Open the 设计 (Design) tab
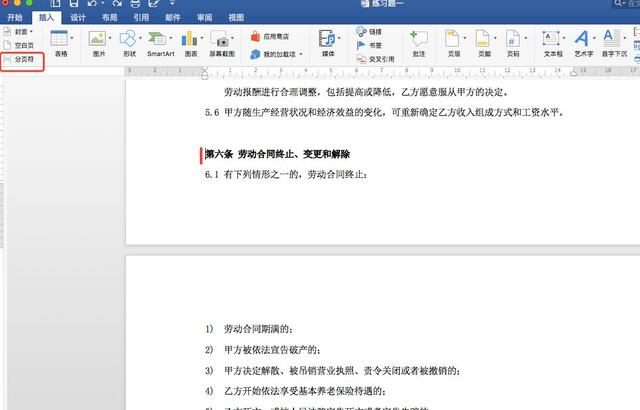Image resolution: width=640 pixels, height=410 pixels. pyautogui.click(x=78, y=17)
